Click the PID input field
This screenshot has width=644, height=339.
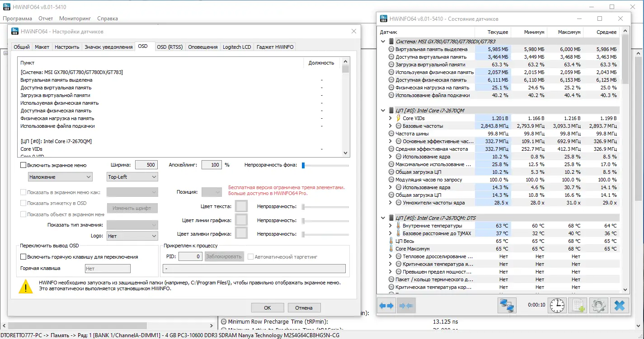(190, 257)
